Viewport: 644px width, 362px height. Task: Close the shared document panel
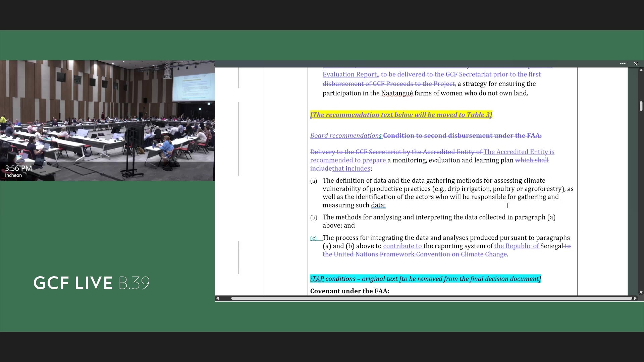636,64
